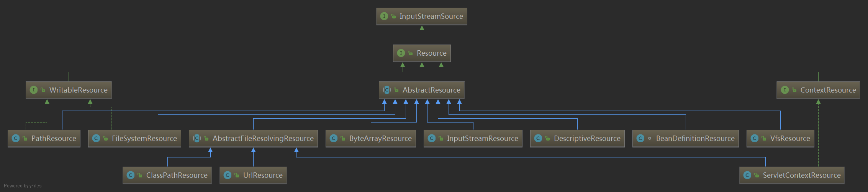Select the Resource node label
Image resolution: width=868 pixels, height=192 pixels.
coord(432,53)
